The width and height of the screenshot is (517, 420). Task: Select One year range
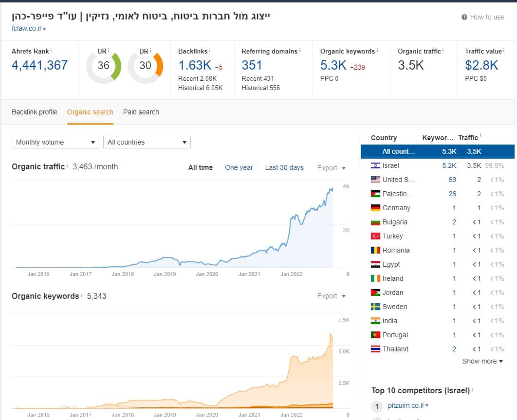pos(239,167)
